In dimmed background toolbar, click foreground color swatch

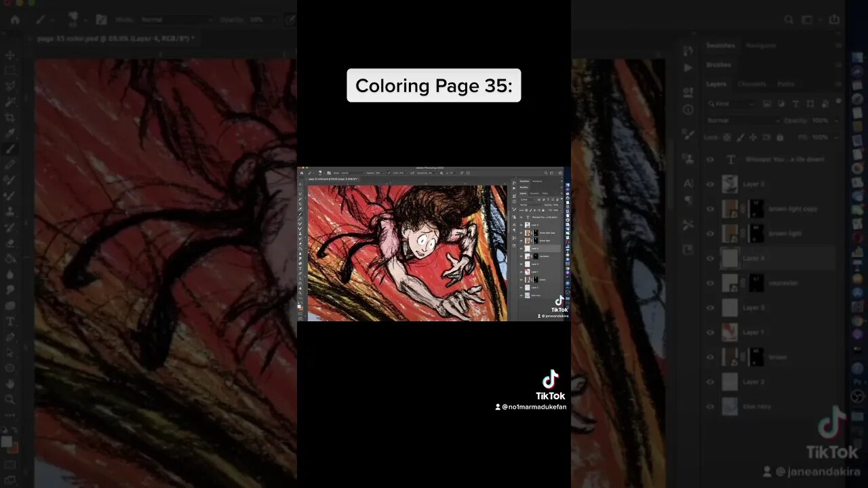coord(7,441)
